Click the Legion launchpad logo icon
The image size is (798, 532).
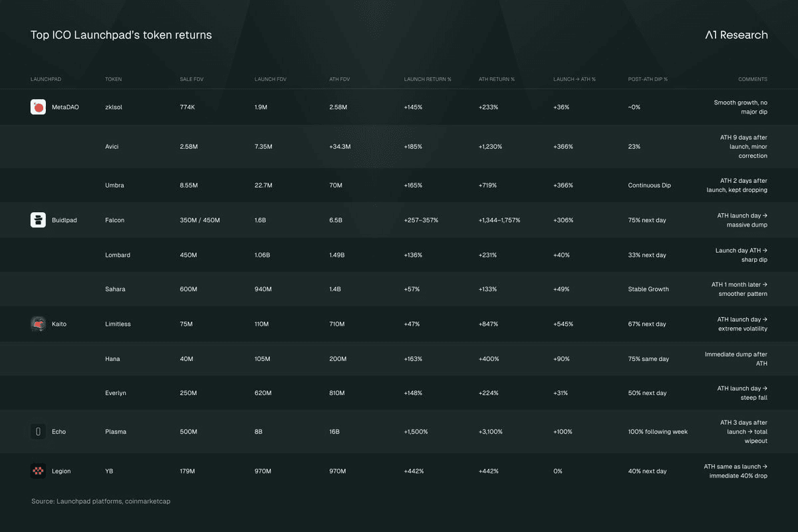[x=38, y=471]
